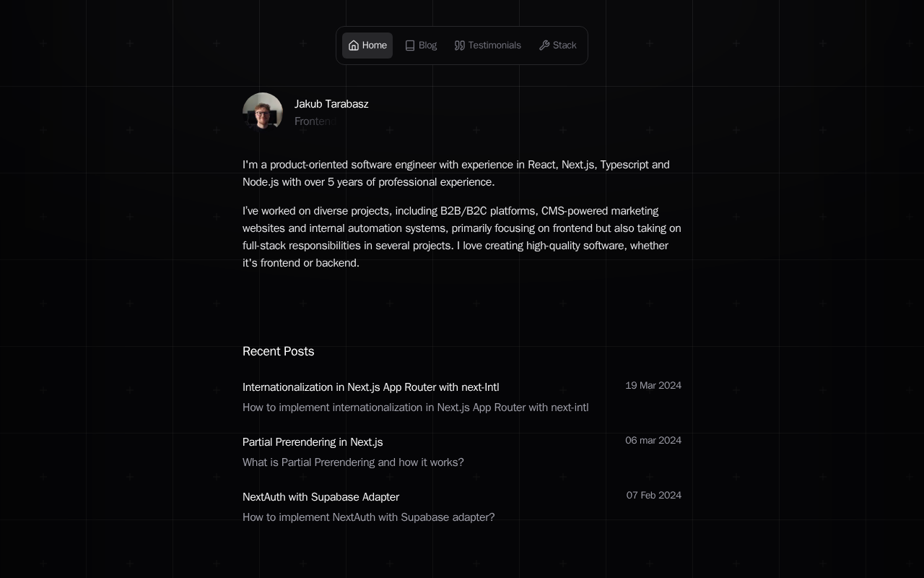Open the NextAuth with Supabase Adapter post
The image size is (924, 578).
pyautogui.click(x=321, y=497)
